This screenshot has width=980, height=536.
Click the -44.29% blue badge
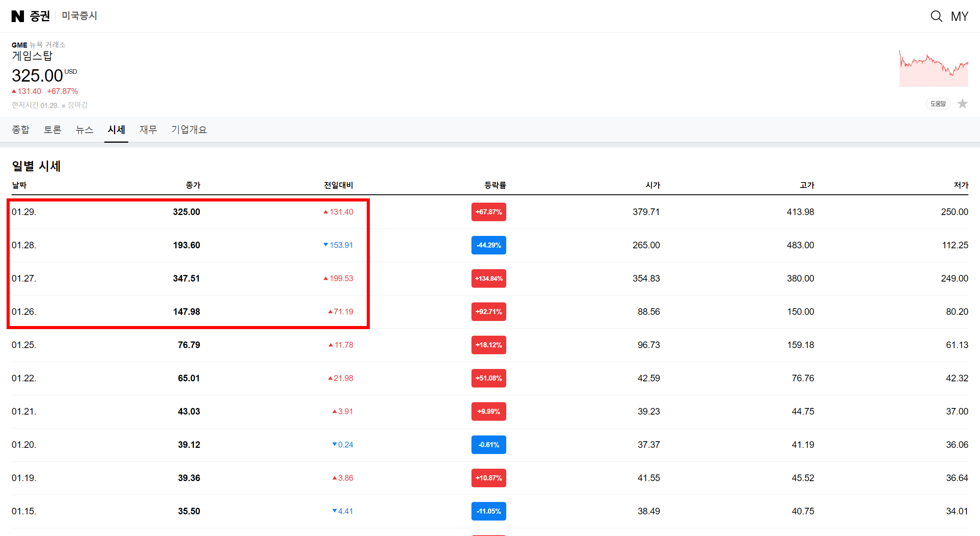coord(489,245)
